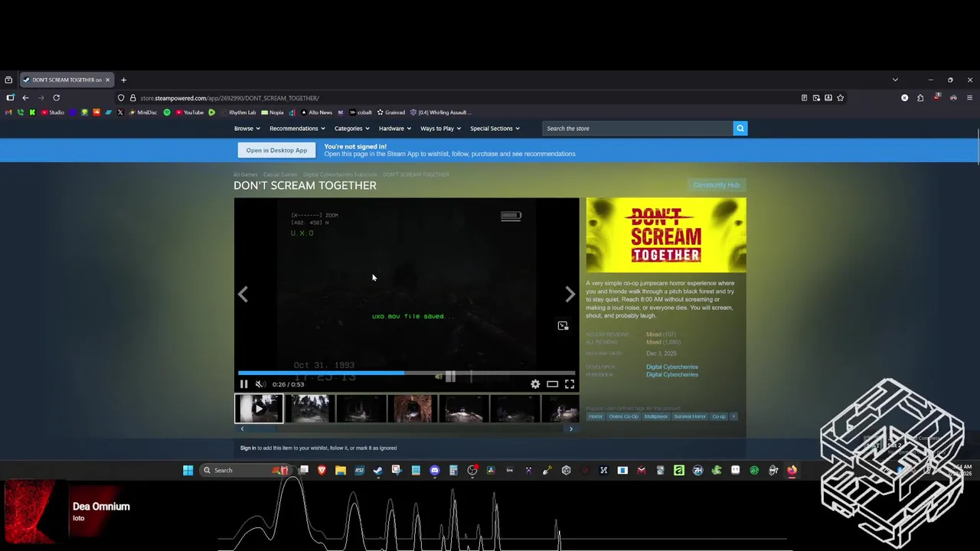Open Windows Start menu

tap(188, 471)
